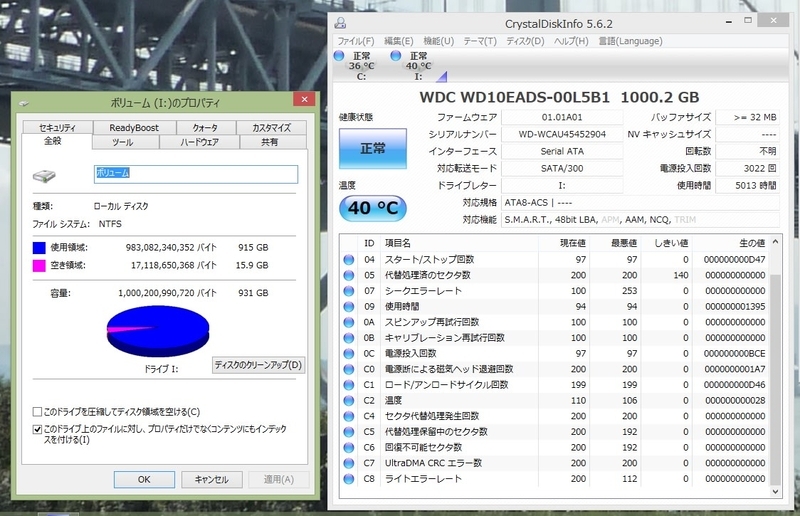Click the SATA/300 transfer mode field
Screen dimensions: 800x516
point(562,168)
